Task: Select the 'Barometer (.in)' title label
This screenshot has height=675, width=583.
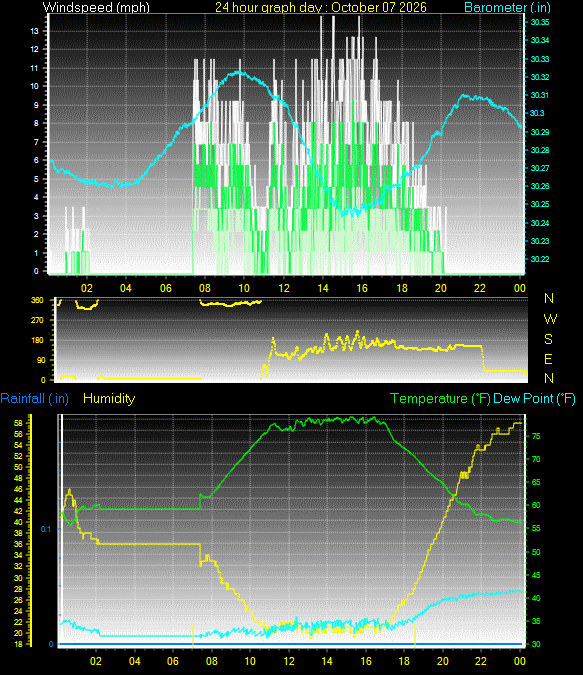Action: (x=507, y=7)
